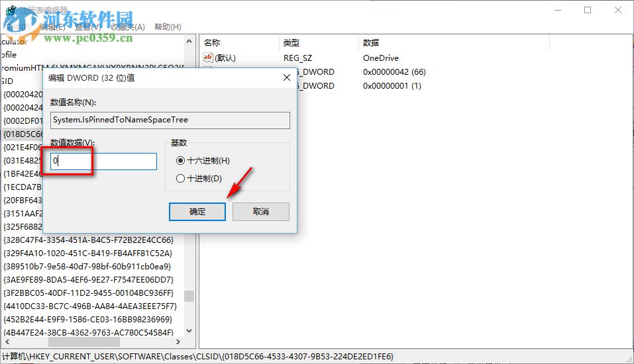This screenshot has height=364, width=634.
Task: Click the registry path in the status bar
Action: tap(197, 356)
